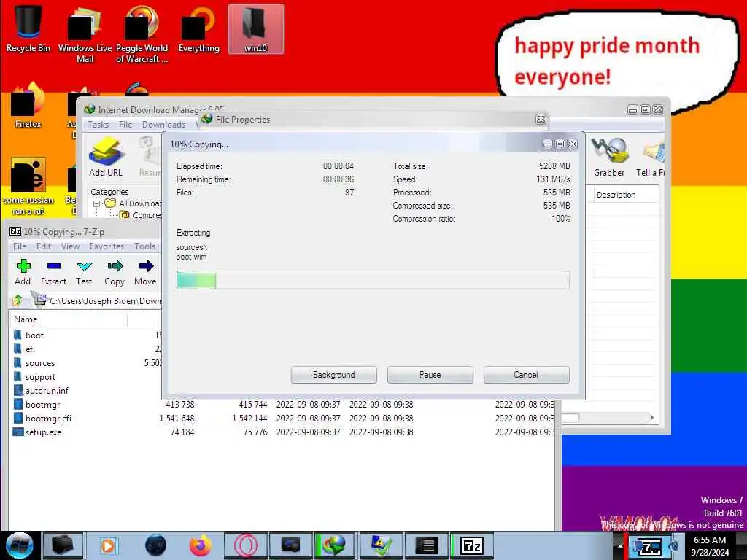This screenshot has height=560, width=747.
Task: Go up one folder in 7-Zip
Action: (18, 300)
